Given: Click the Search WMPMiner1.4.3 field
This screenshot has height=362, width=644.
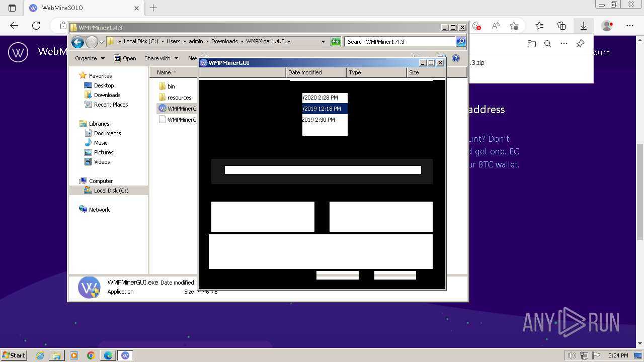Looking at the screenshot, I should click(x=400, y=42).
